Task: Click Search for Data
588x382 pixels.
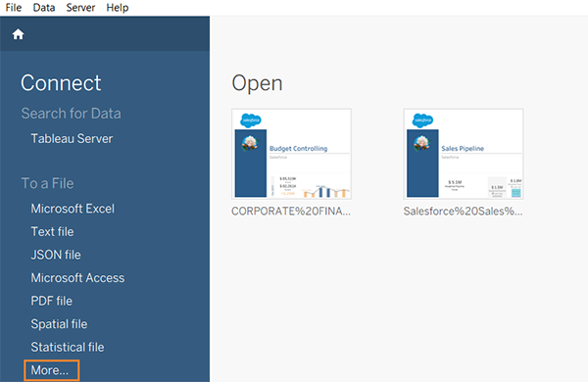Action: coord(71,114)
